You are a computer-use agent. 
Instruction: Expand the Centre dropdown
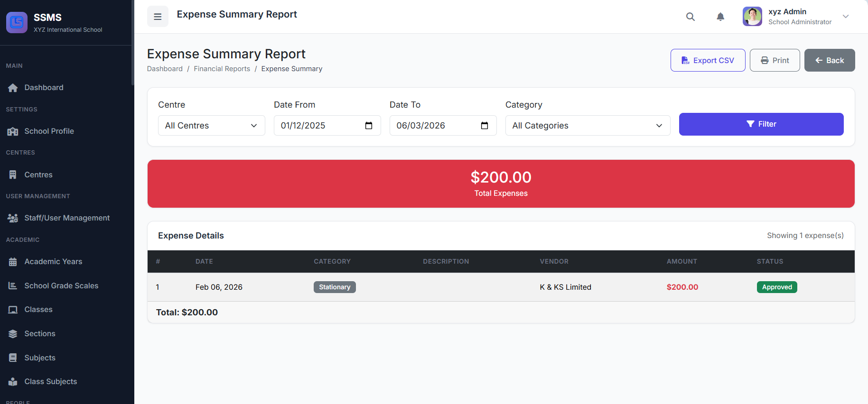point(211,126)
